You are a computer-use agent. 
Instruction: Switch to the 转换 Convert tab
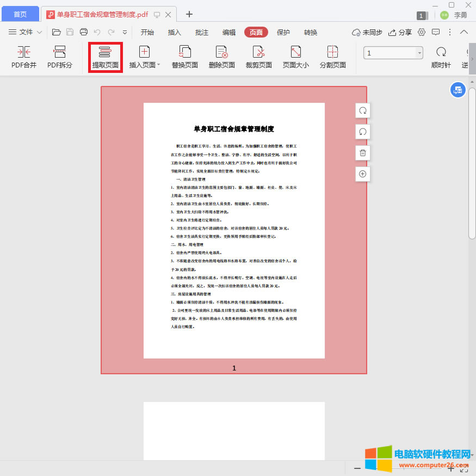310,33
